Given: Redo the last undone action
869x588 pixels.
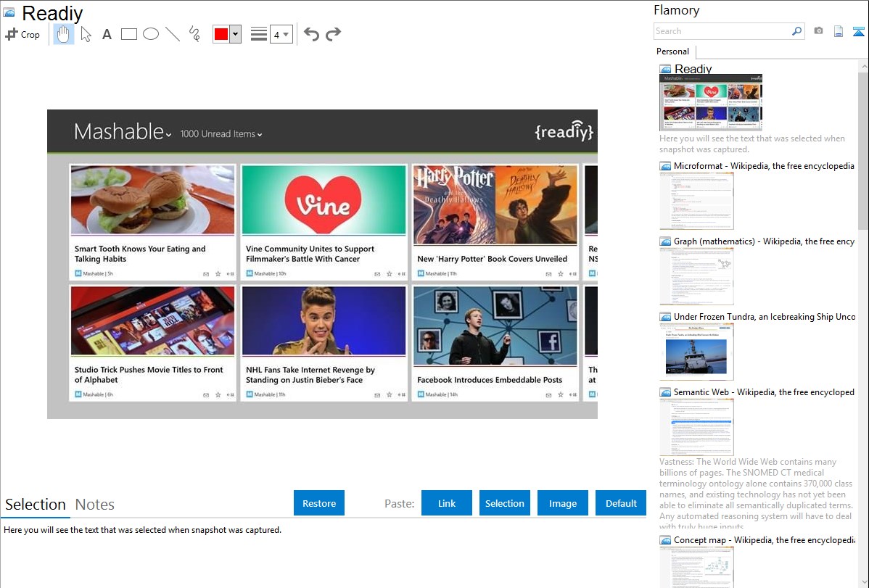Looking at the screenshot, I should [333, 34].
